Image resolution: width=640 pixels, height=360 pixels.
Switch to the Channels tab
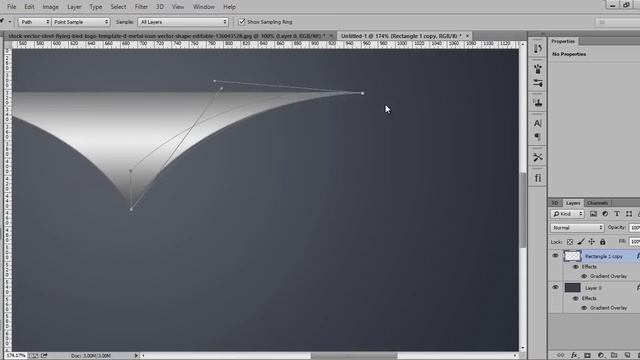click(598, 203)
